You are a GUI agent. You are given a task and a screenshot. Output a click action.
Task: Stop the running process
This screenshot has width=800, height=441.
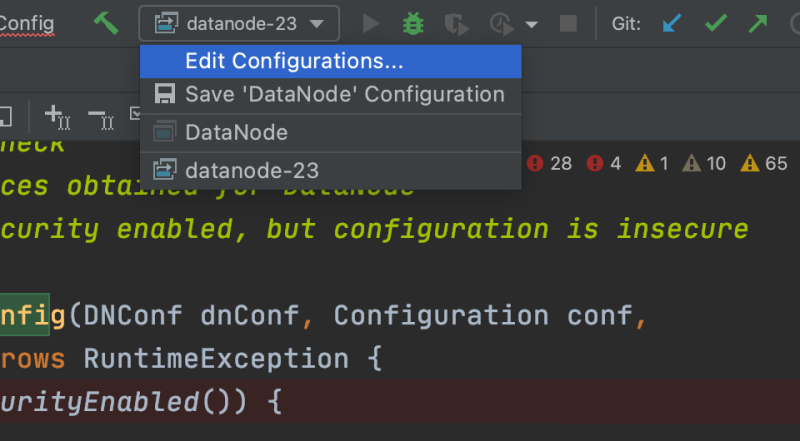coord(568,23)
